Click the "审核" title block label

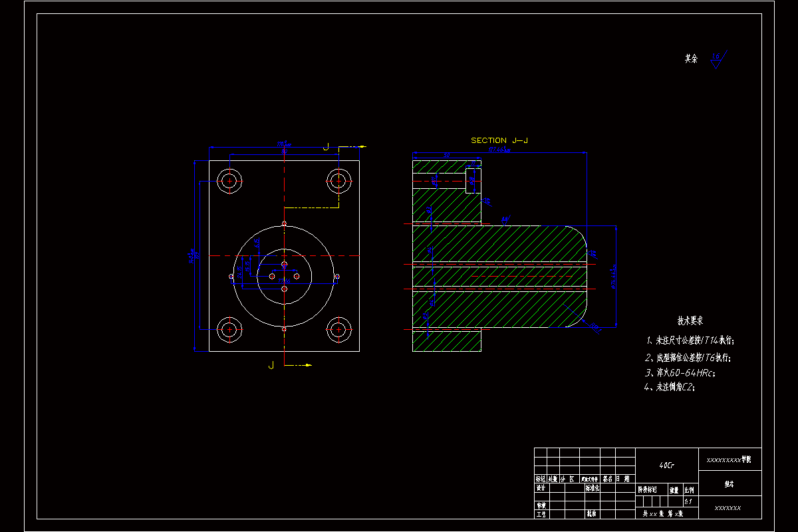[x=541, y=506]
